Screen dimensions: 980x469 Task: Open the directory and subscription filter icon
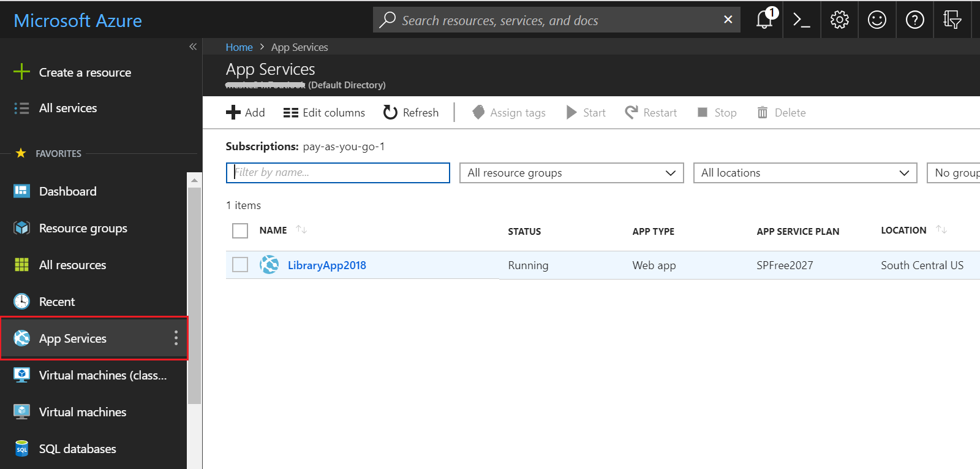click(952, 20)
